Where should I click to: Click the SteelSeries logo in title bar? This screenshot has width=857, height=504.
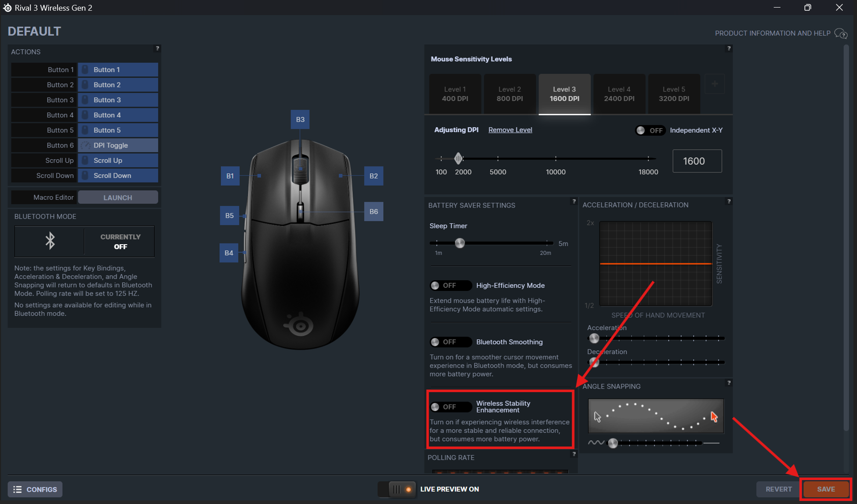[7, 8]
